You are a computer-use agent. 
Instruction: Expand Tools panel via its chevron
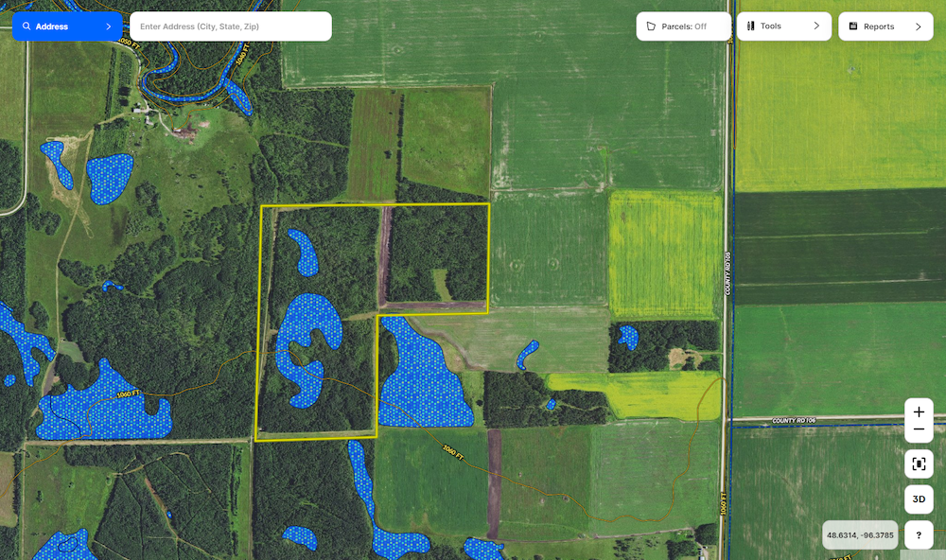816,26
